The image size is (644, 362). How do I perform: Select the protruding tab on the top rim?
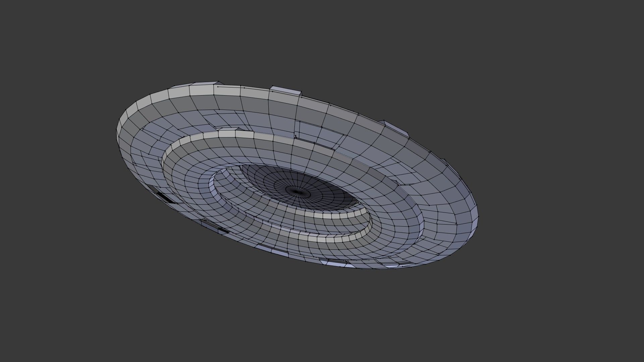(286, 90)
